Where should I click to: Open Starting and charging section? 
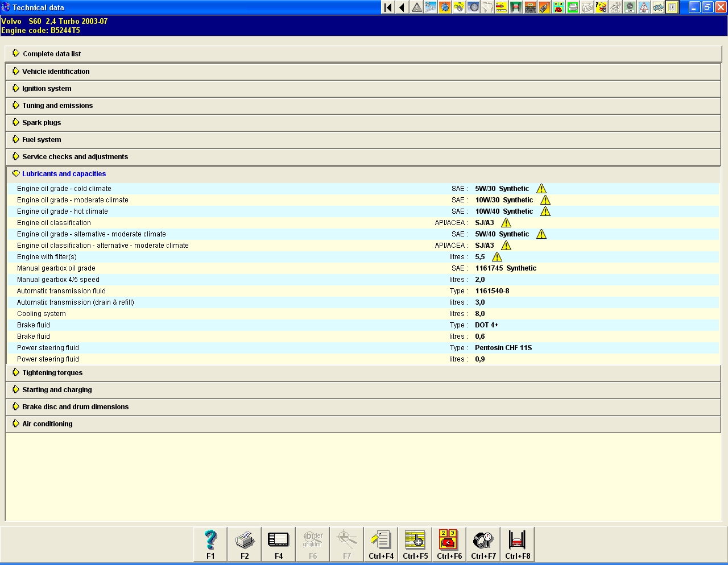363,390
